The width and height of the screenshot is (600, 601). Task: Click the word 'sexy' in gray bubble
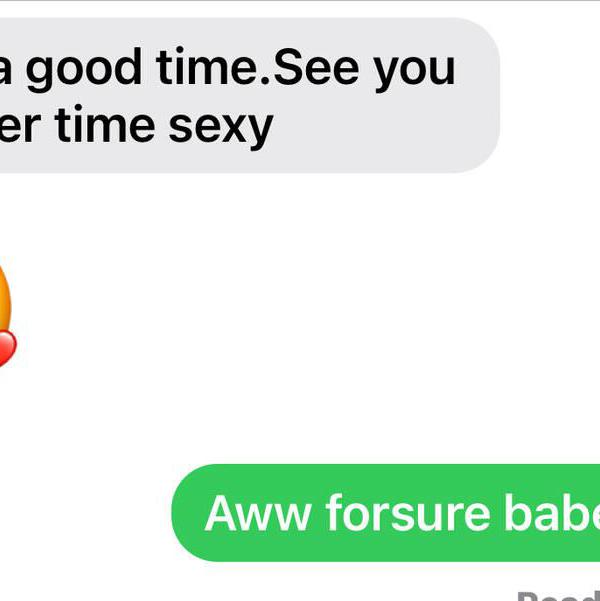click(221, 127)
